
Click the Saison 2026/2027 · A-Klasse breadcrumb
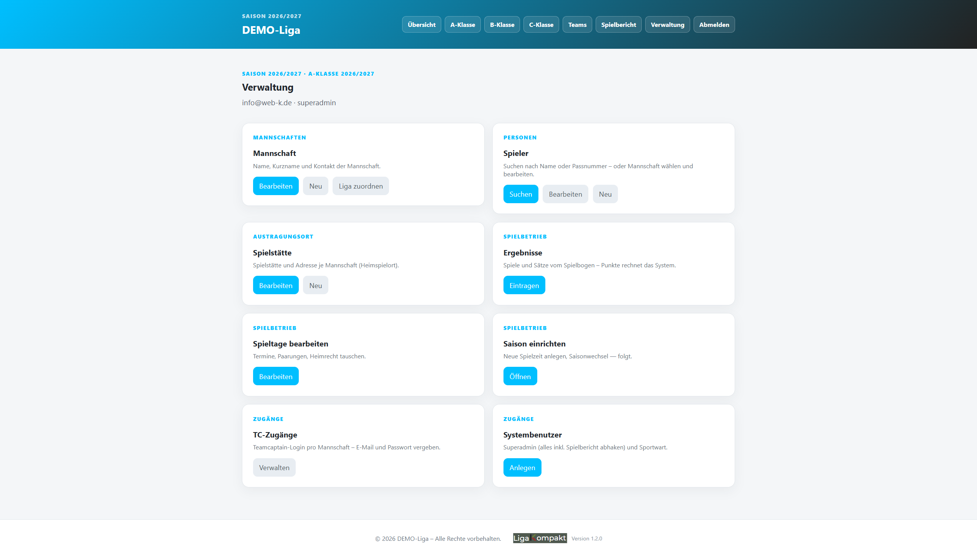pos(308,74)
